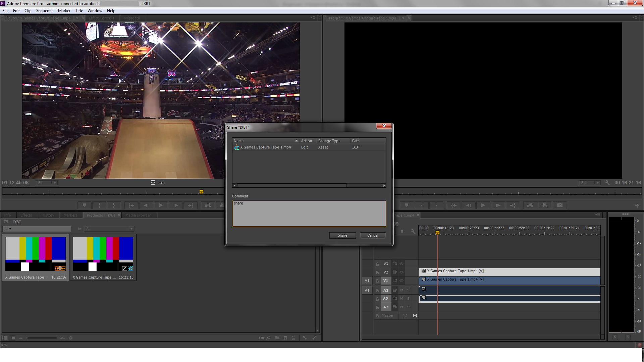Click Step Forward in Source monitor
644x362 pixels.
tap(175, 205)
